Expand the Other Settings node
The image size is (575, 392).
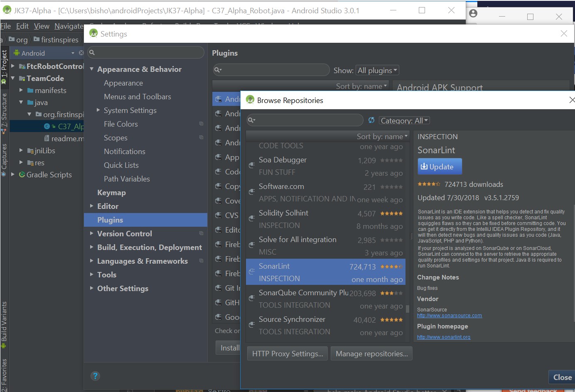click(92, 288)
